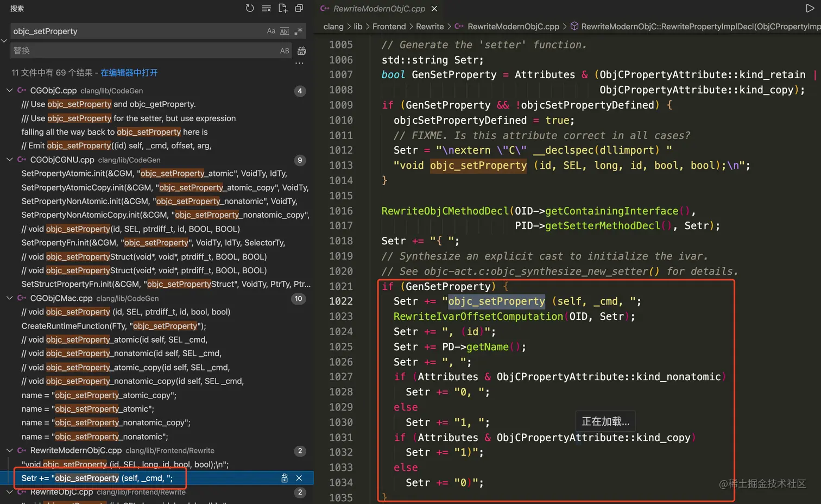This screenshot has height=504, width=821.
Task: Open result '"void objc_setProperty (id, SEL, long' line
Action: [125, 464]
